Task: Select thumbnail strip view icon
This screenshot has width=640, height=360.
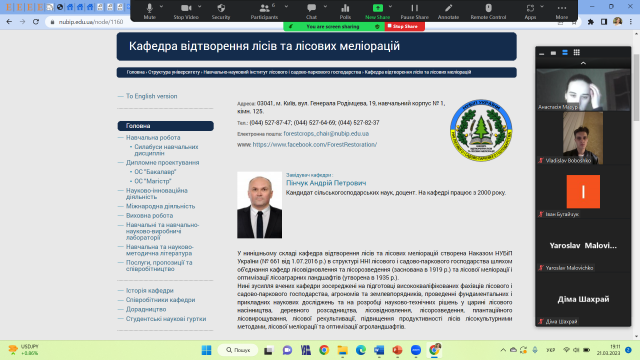Action: click(x=565, y=53)
